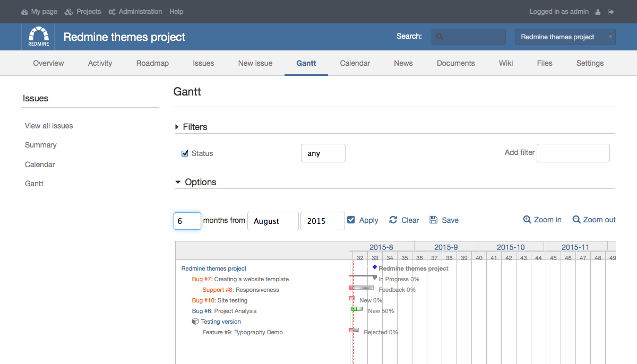This screenshot has width=637, height=364.
Task: Click the Administration gears icon
Action: click(112, 12)
